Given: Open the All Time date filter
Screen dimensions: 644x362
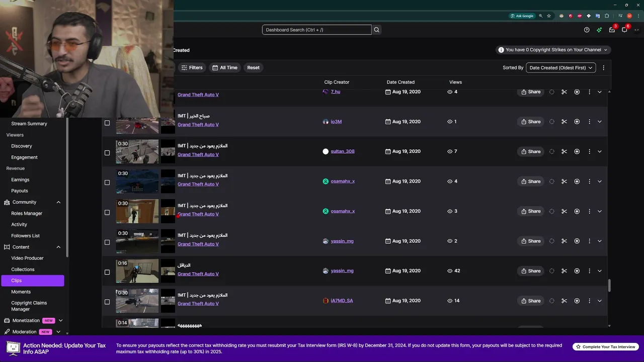Looking at the screenshot, I should pos(224,67).
